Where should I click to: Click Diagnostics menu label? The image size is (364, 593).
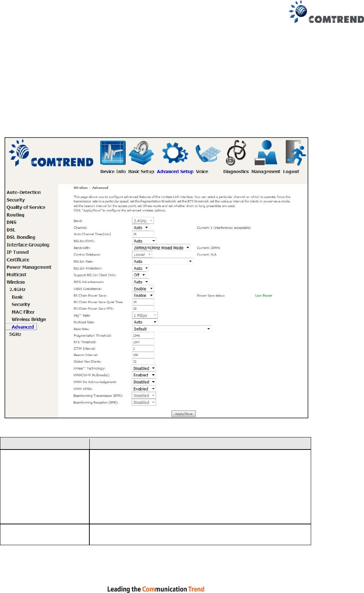pyautogui.click(x=236, y=172)
